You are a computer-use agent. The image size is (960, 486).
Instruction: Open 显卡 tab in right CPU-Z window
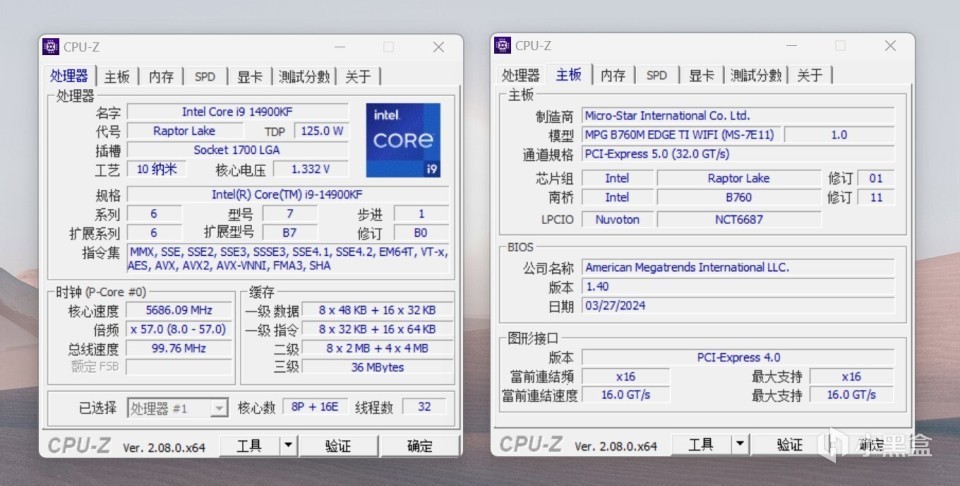701,75
